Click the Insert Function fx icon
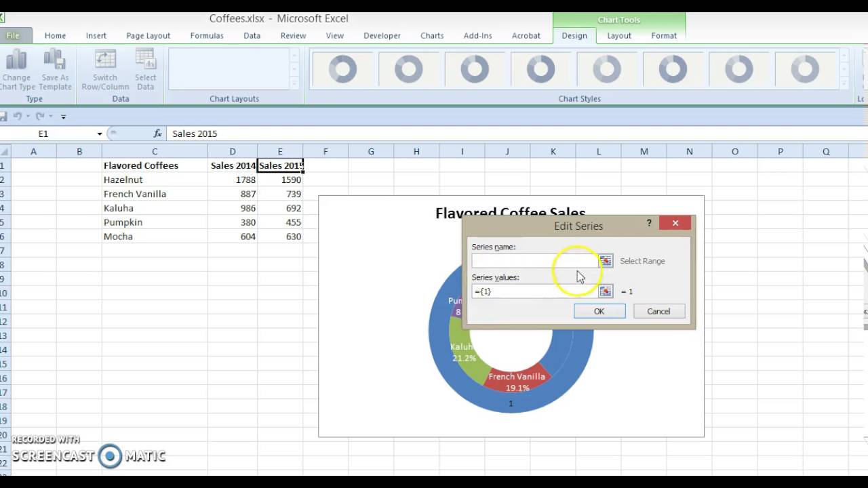This screenshot has height=488, width=868. point(157,134)
